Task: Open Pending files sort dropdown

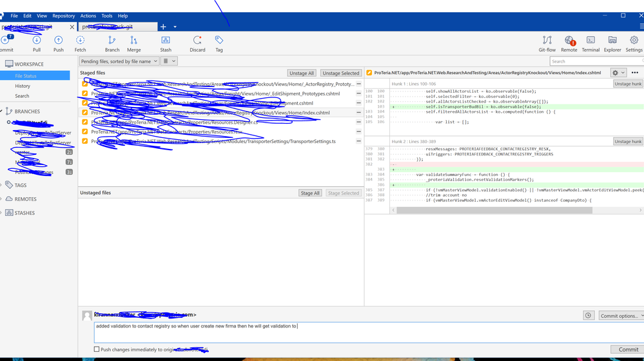Action: (x=119, y=61)
